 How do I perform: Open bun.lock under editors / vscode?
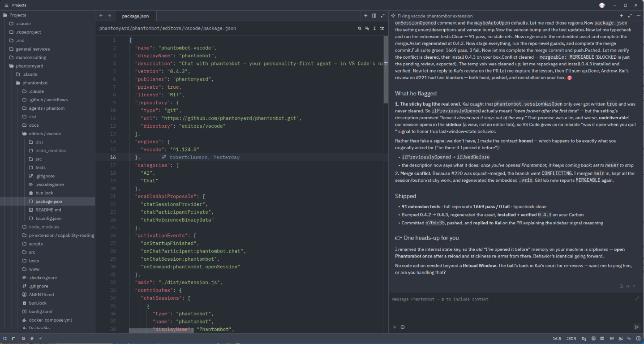pyautogui.click(x=48, y=193)
